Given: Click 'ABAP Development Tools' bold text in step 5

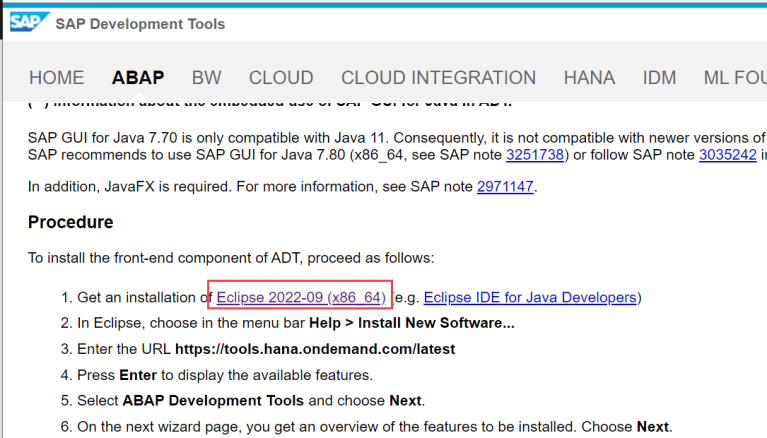Looking at the screenshot, I should 213,400.
